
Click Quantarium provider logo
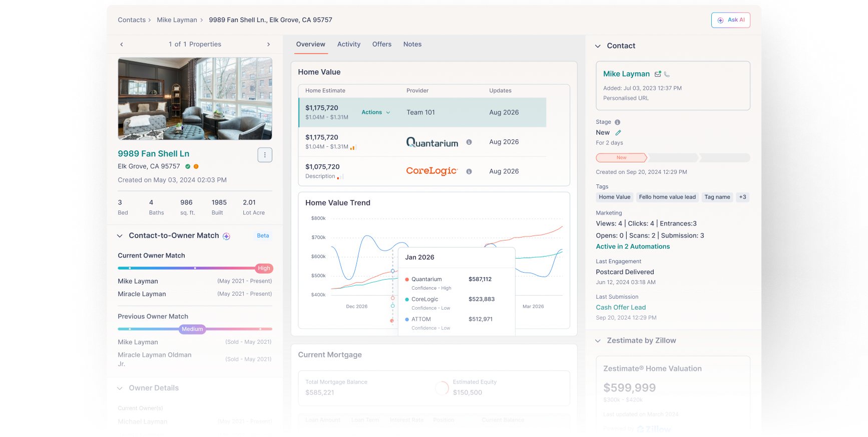click(432, 142)
